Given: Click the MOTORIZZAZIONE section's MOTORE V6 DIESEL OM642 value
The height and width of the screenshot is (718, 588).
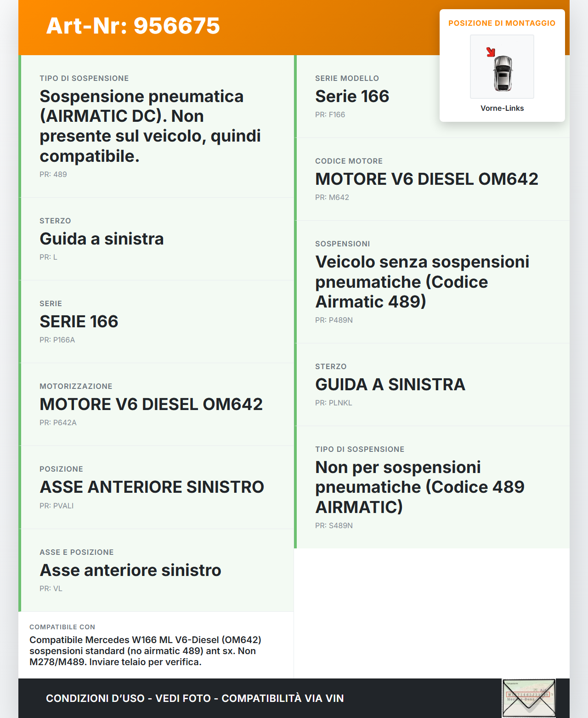Looking at the screenshot, I should coord(151,405).
